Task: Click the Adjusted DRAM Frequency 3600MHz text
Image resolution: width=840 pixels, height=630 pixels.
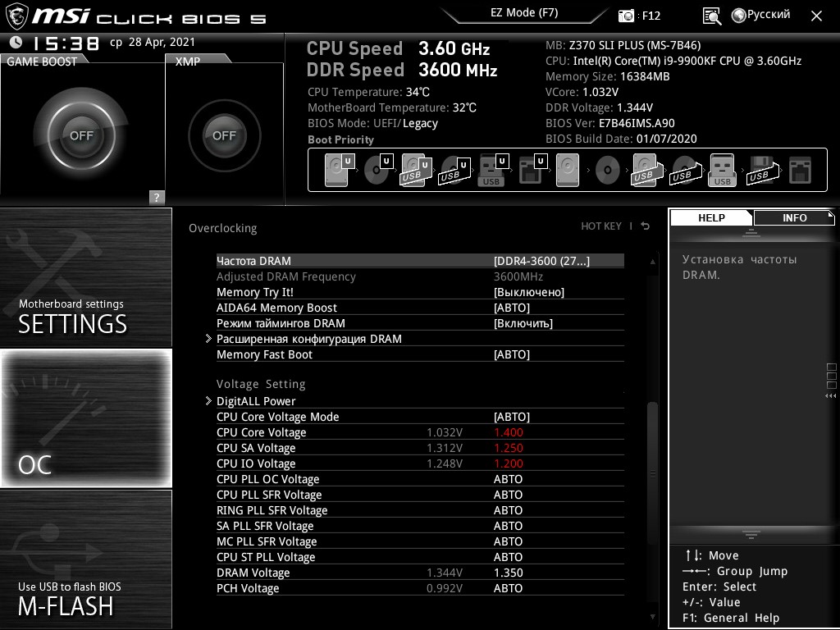Action: [x=518, y=276]
